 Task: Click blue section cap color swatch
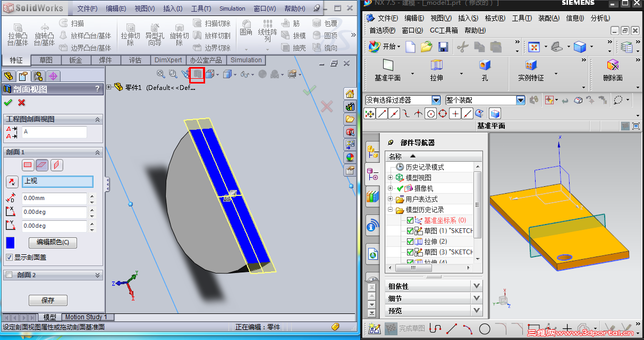pyautogui.click(x=10, y=243)
